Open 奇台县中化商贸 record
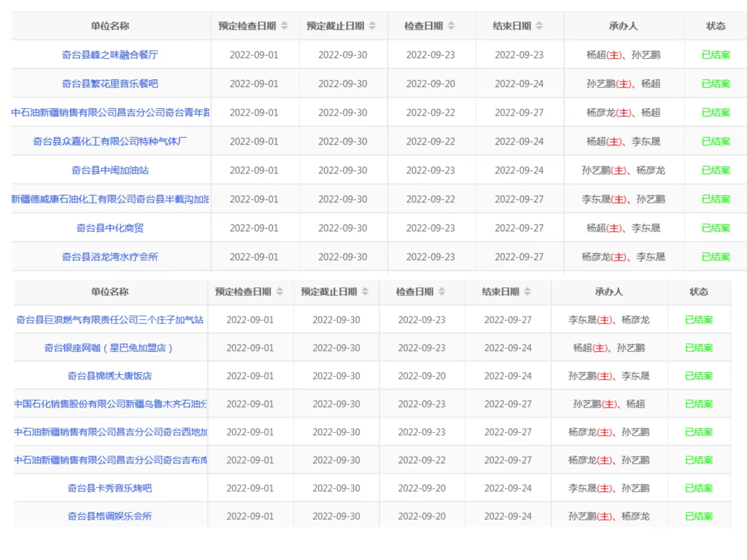The height and width of the screenshot is (560, 747). coord(110,228)
